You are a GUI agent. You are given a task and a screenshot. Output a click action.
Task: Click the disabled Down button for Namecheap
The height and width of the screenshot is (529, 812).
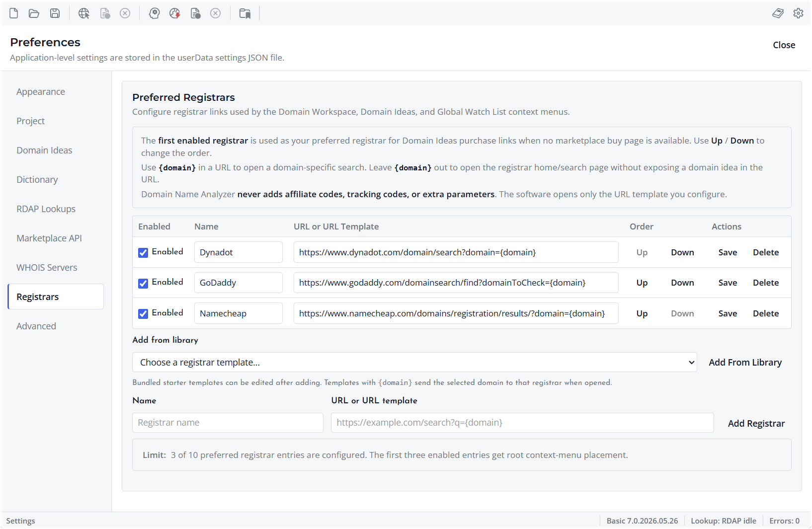pyautogui.click(x=682, y=314)
